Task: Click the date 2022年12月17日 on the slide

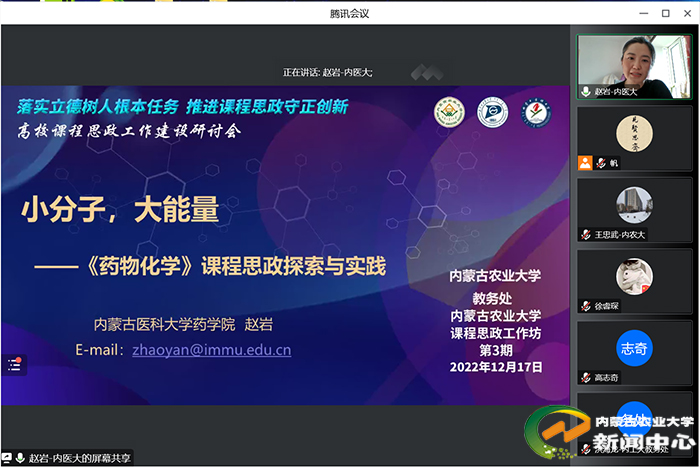Action: pos(496,367)
